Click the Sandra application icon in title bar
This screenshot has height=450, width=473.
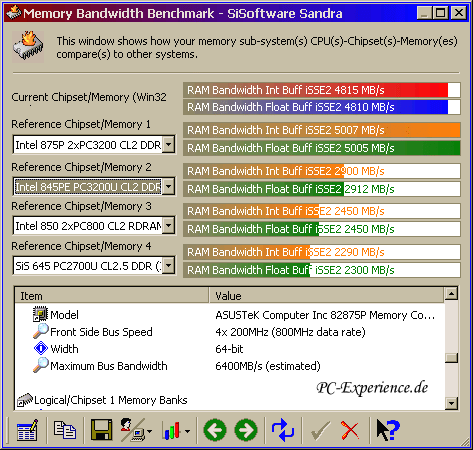point(13,13)
